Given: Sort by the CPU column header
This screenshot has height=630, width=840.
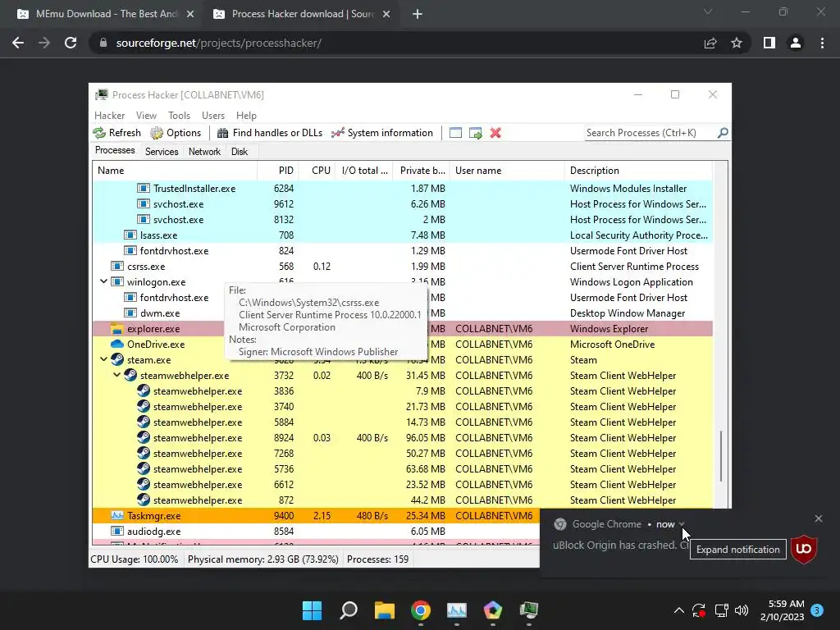Looking at the screenshot, I should (317, 171).
